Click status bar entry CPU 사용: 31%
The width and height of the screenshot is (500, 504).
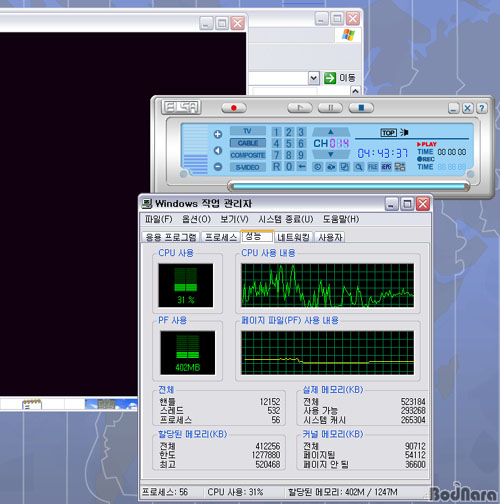pyautogui.click(x=235, y=492)
